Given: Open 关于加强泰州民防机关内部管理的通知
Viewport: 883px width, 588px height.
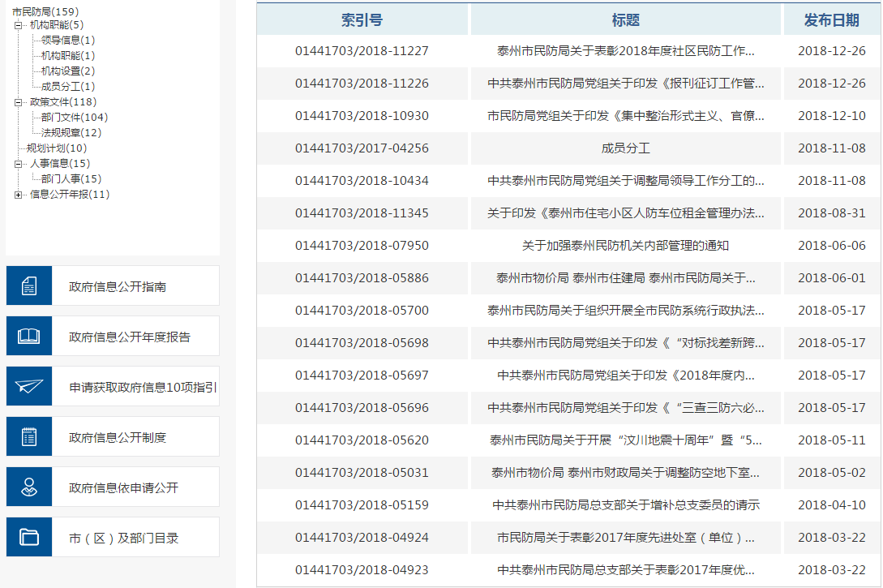Looking at the screenshot, I should pos(626,246).
